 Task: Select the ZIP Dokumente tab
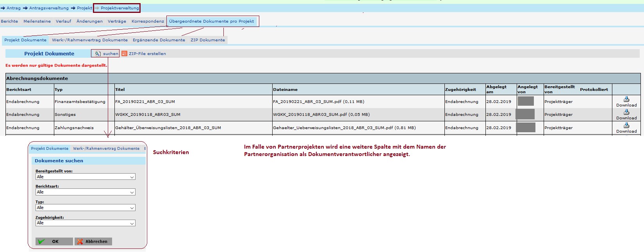point(207,40)
